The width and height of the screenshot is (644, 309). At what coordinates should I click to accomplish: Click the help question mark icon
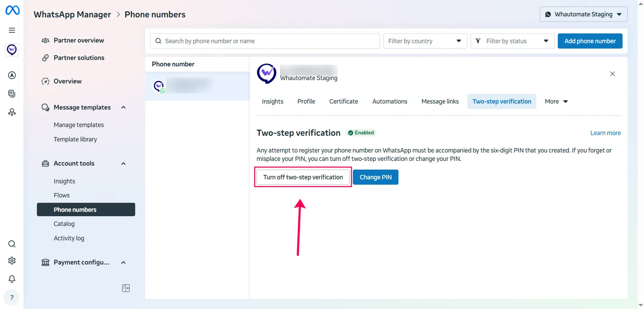tap(12, 297)
